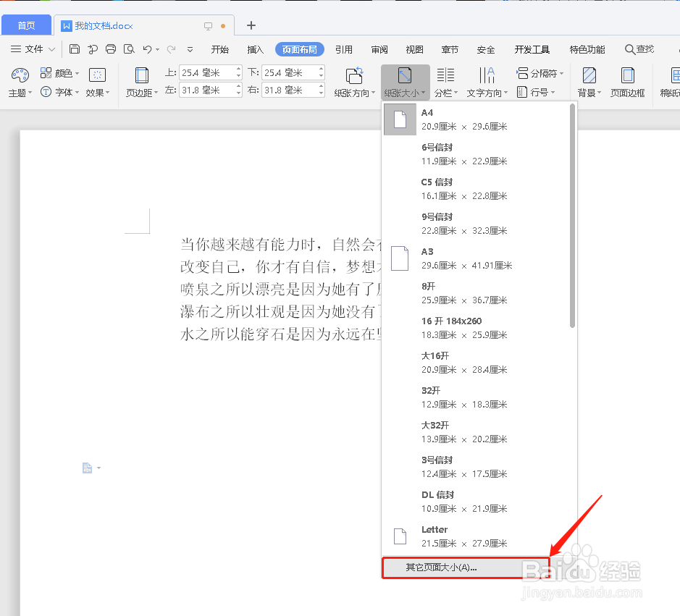This screenshot has width=680, height=616.
Task: Open the 审阅 ribbon tab
Action: (379, 49)
